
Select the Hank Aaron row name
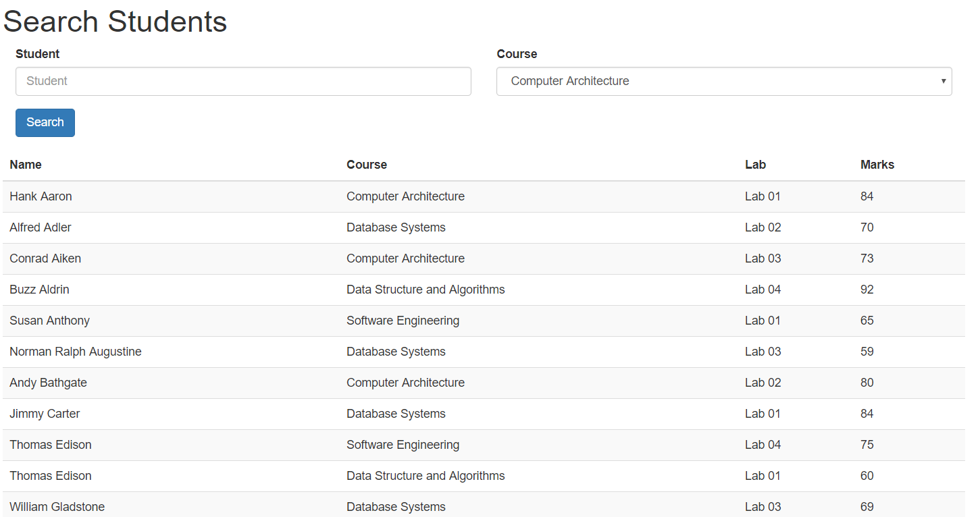tap(41, 196)
